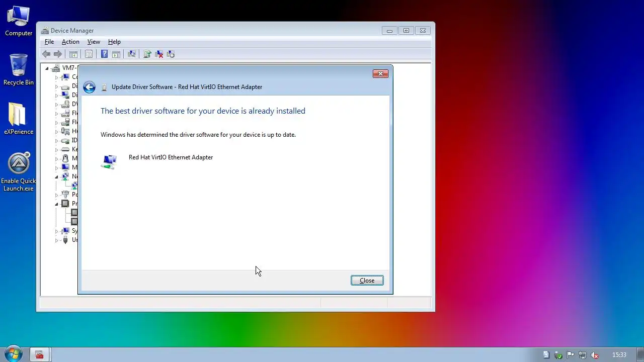Launch Enable Quick Launch.exe desktop icon
Image resolution: width=644 pixels, height=362 pixels.
tap(19, 171)
